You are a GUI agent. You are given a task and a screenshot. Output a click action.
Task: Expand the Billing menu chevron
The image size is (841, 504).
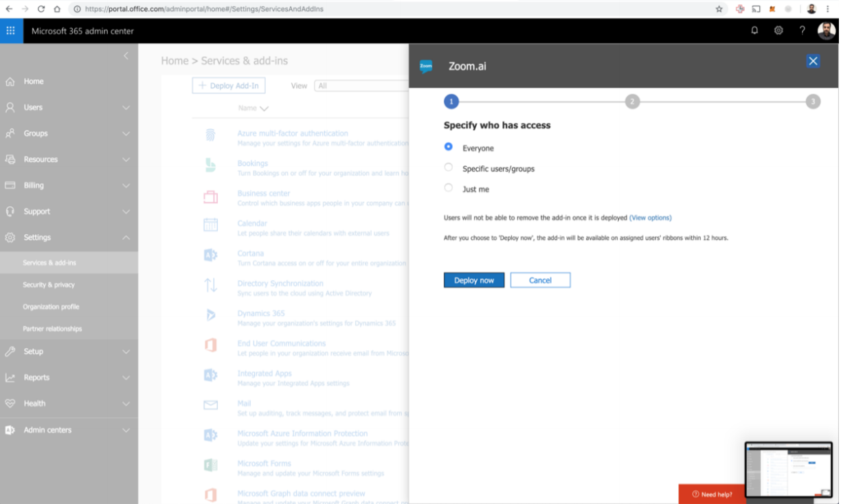click(126, 185)
